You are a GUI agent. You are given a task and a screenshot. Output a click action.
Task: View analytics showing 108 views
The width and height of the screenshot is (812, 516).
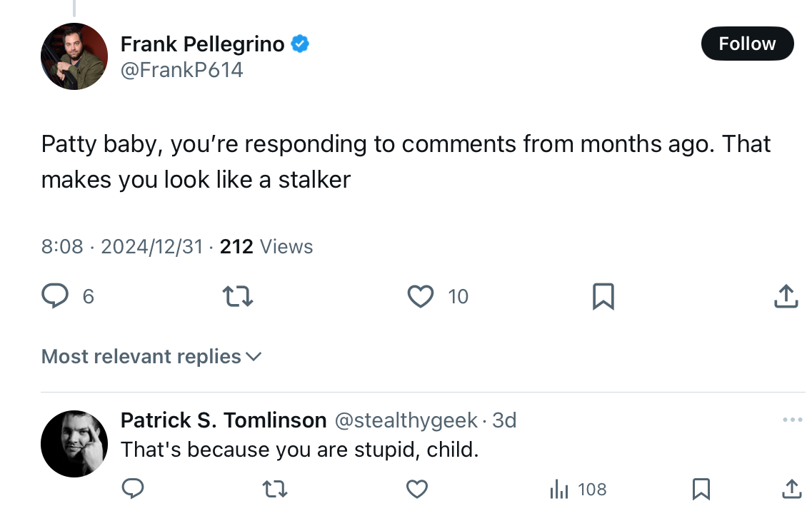click(578, 489)
